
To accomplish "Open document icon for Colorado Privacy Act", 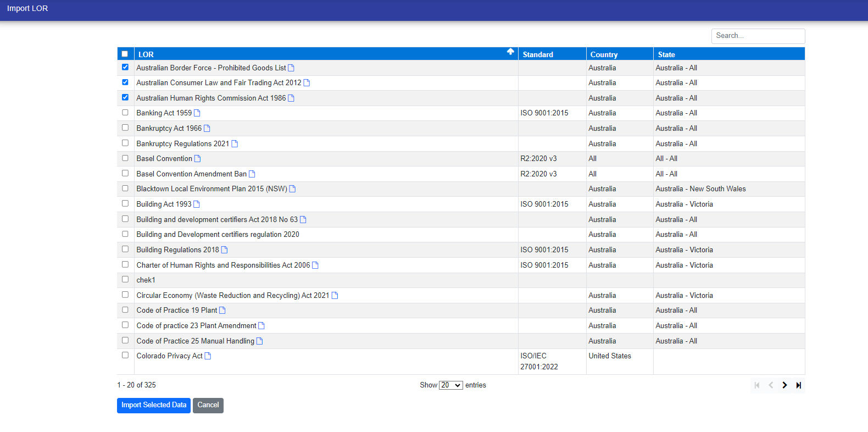I will (x=208, y=356).
